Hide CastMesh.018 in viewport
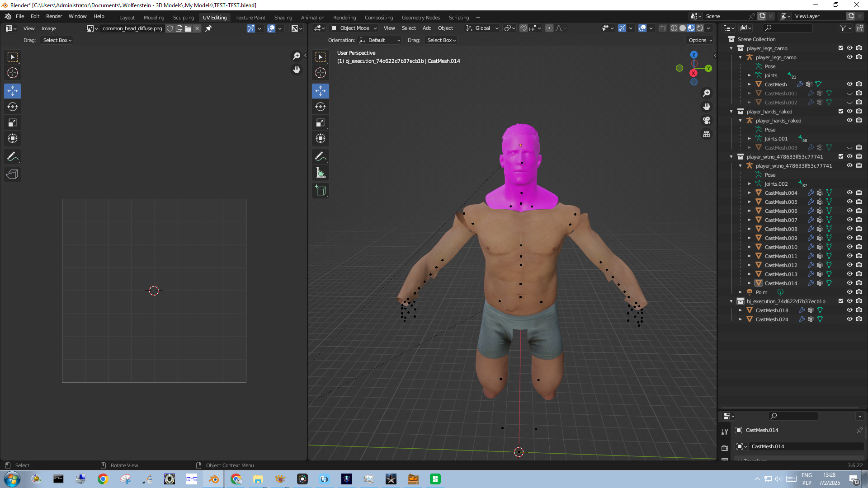This screenshot has width=868, height=488. click(x=849, y=310)
